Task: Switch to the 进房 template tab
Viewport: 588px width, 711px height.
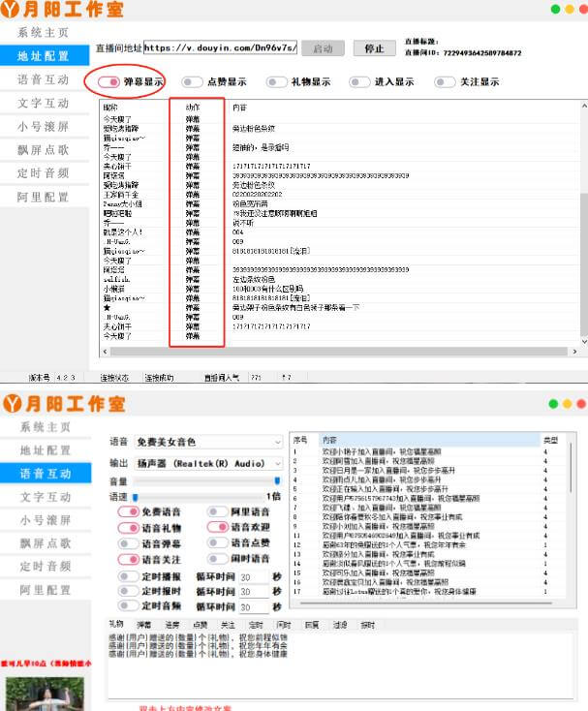Action: tap(172, 625)
